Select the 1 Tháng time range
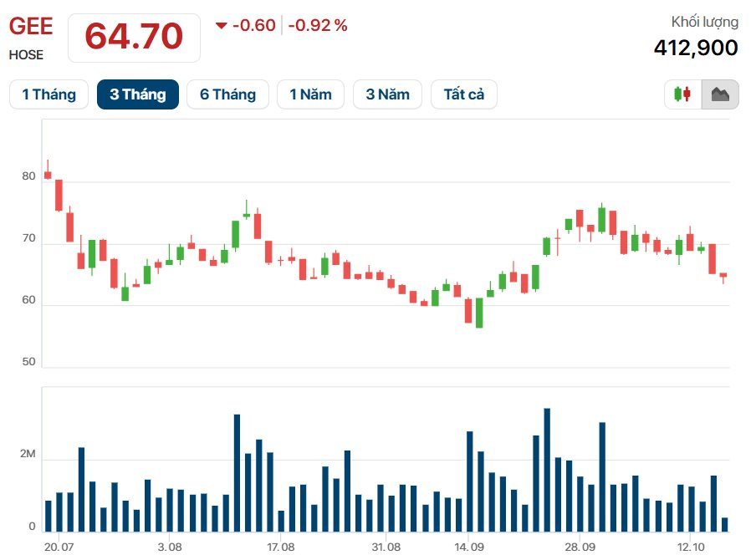 click(49, 94)
